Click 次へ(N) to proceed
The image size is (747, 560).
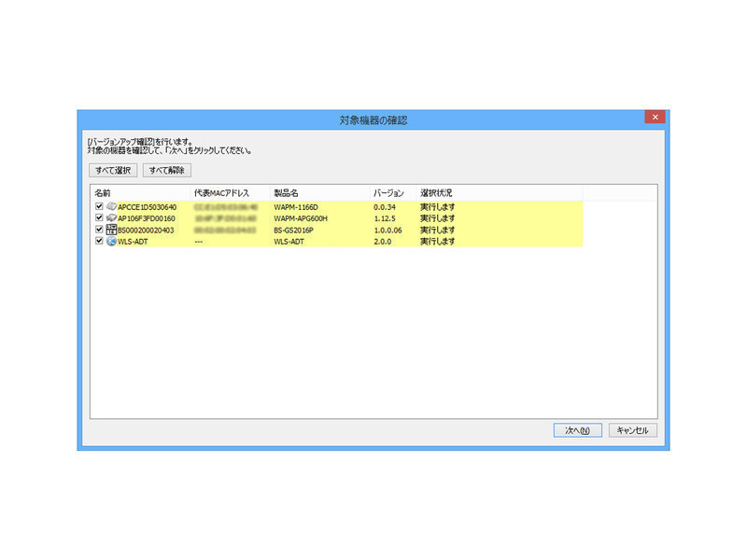(577, 430)
